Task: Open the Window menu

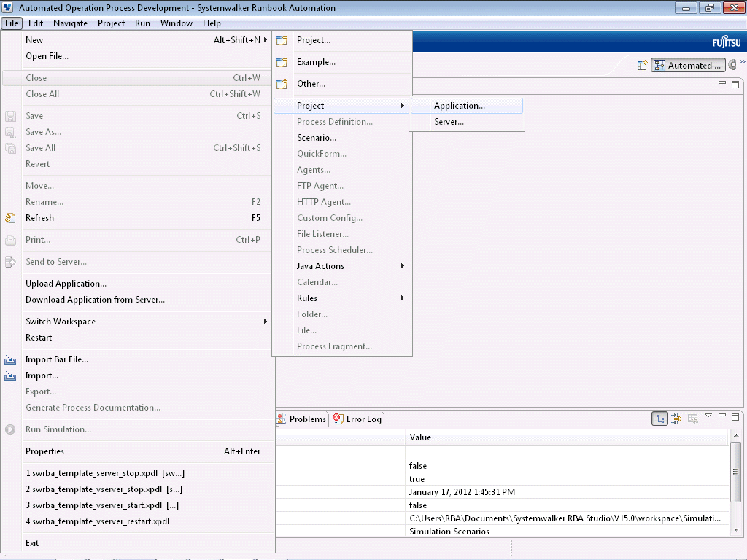Action: click(177, 23)
